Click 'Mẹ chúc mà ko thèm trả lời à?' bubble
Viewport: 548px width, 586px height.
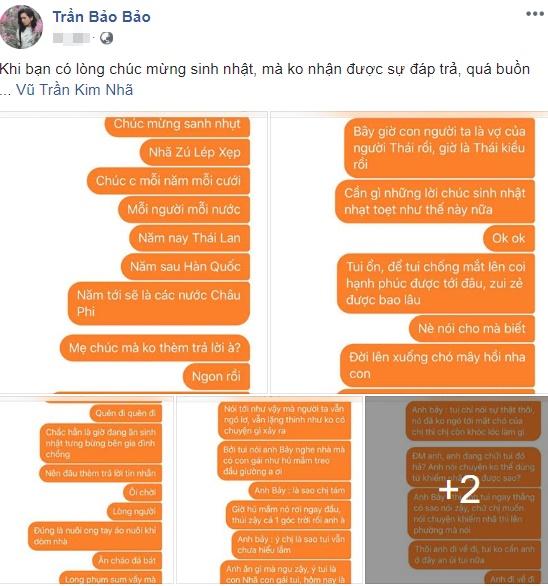point(155,348)
